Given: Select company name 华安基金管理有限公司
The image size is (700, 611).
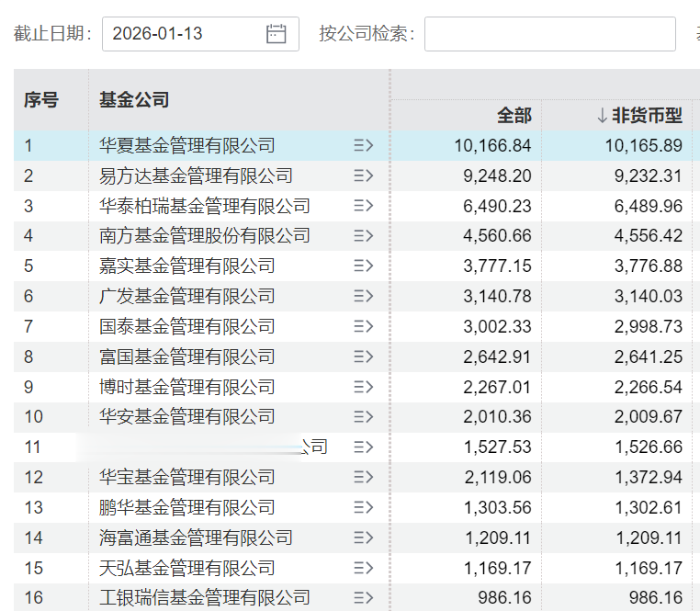Looking at the screenshot, I should pyautogui.click(x=187, y=417).
